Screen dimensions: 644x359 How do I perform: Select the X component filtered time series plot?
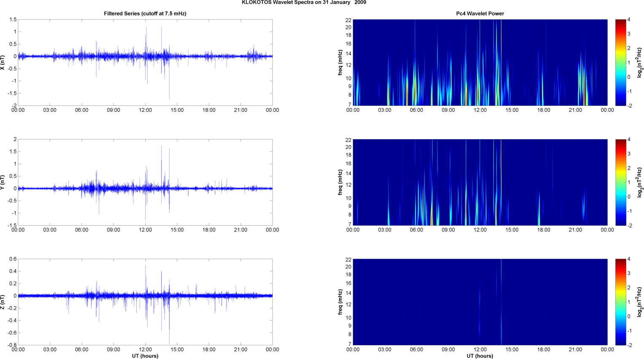click(x=145, y=62)
